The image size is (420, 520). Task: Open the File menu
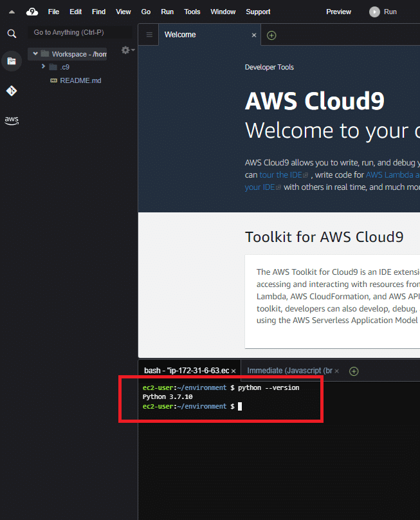click(53, 12)
